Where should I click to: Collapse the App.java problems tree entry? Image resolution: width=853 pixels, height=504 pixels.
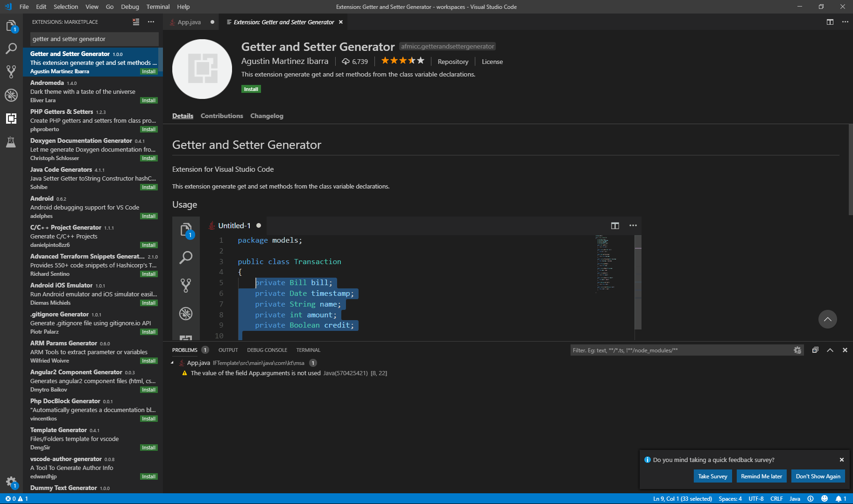[x=172, y=363]
